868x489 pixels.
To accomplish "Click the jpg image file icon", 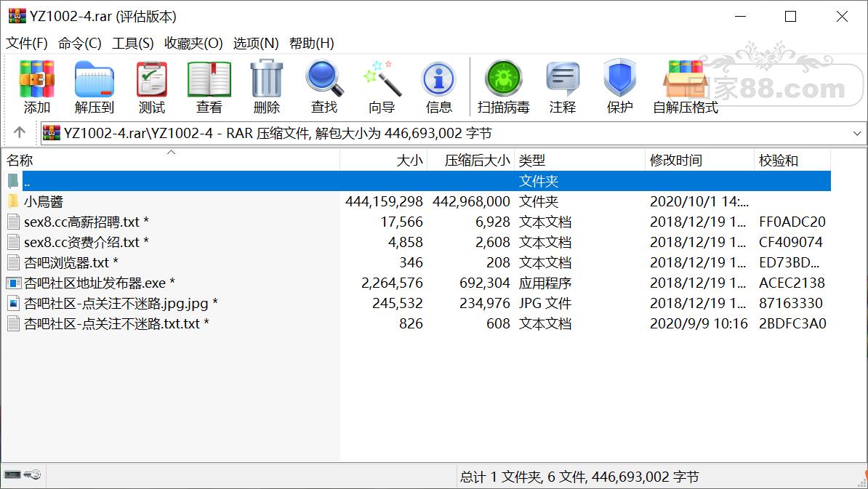I will click(x=13, y=303).
